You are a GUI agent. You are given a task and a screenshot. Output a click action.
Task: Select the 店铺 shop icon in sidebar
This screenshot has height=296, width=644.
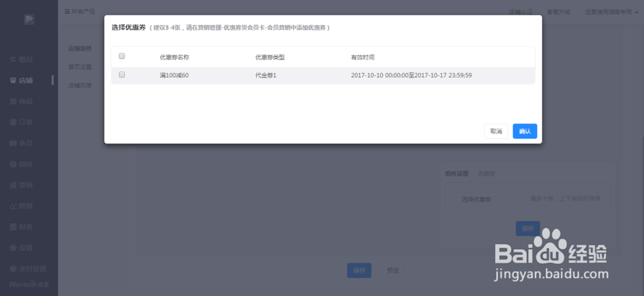click(x=13, y=80)
